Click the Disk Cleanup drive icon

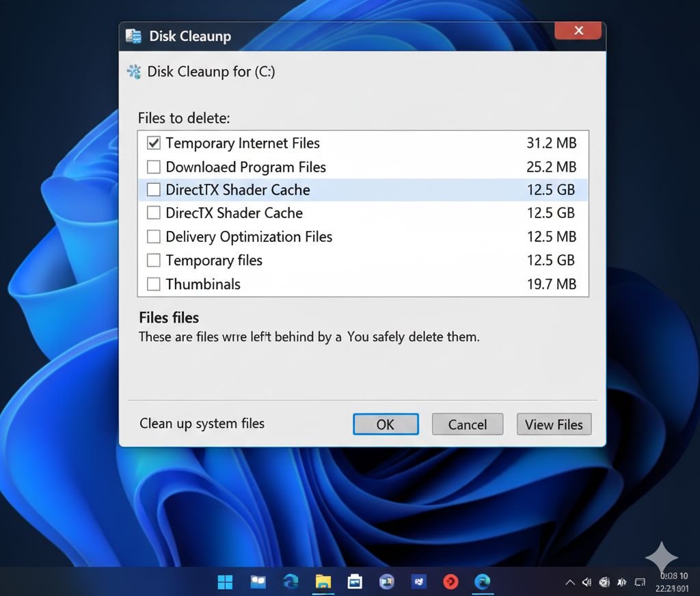pos(134,71)
